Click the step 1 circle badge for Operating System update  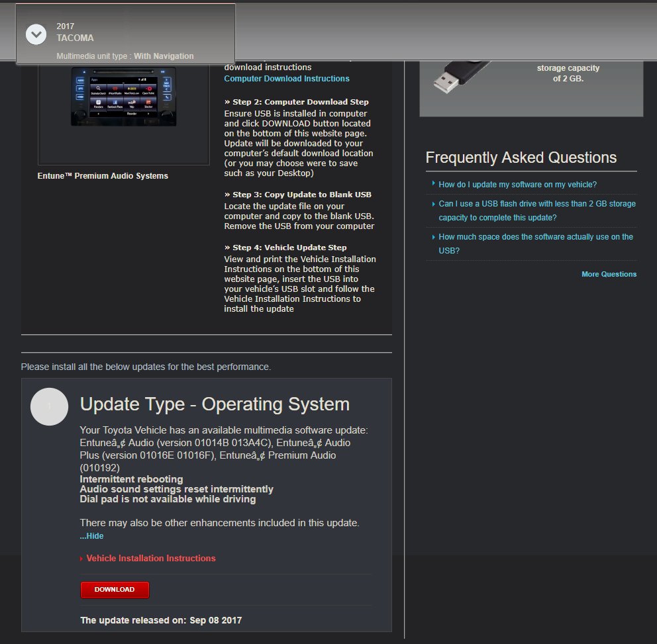[50, 406]
